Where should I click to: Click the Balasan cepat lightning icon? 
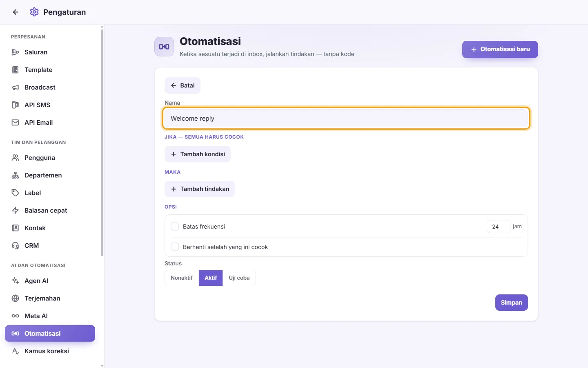coord(16,211)
